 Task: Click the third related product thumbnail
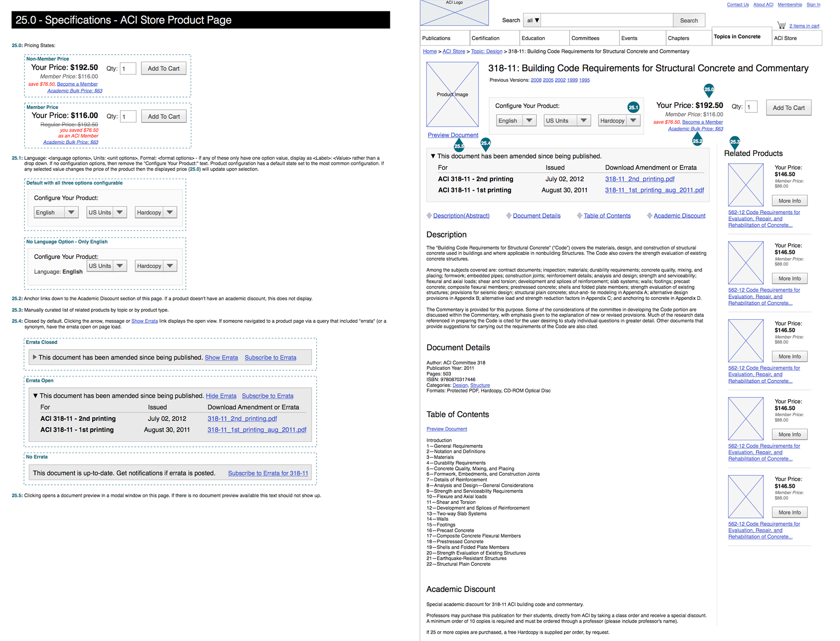746,341
